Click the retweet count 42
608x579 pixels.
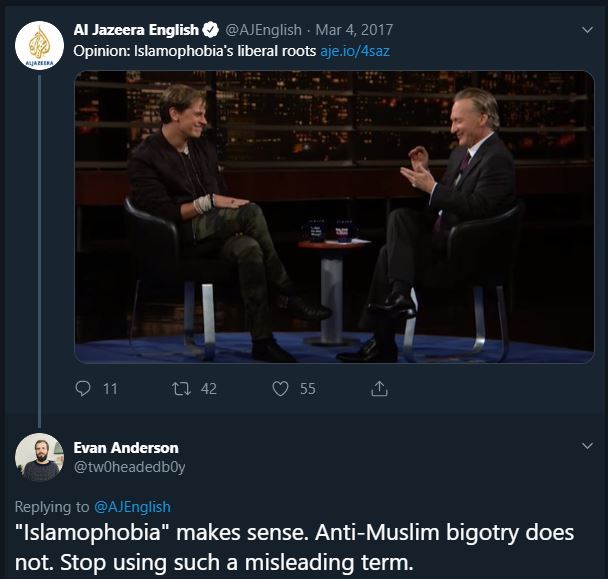click(209, 389)
